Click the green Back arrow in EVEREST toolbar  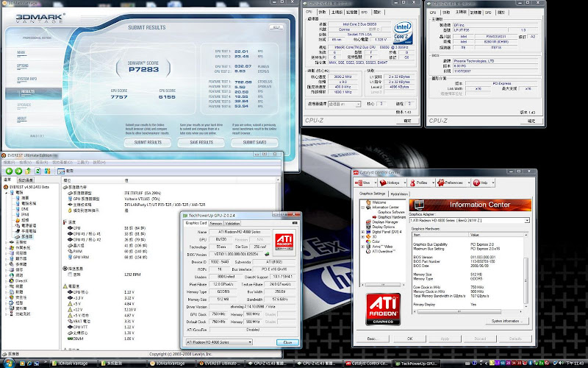[9, 171]
